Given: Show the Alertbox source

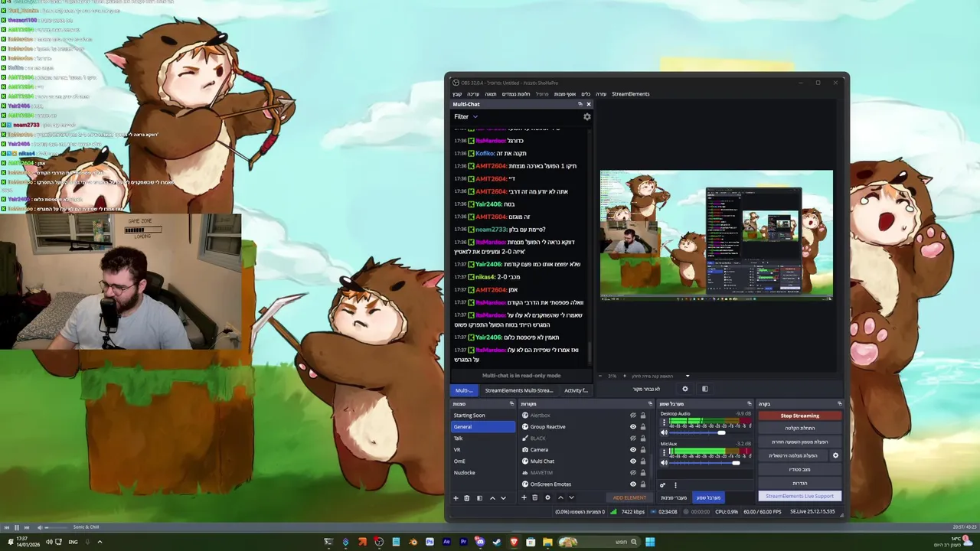Looking at the screenshot, I should click(x=633, y=416).
